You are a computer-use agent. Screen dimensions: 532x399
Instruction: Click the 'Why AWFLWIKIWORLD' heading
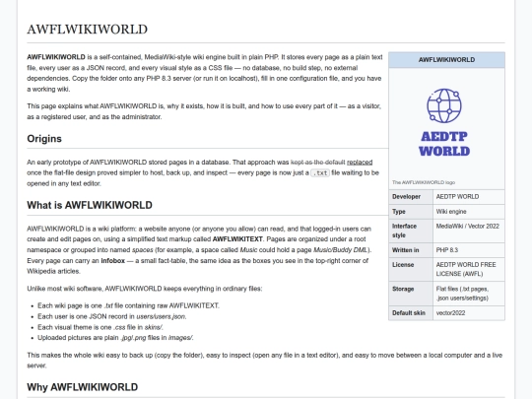83,387
